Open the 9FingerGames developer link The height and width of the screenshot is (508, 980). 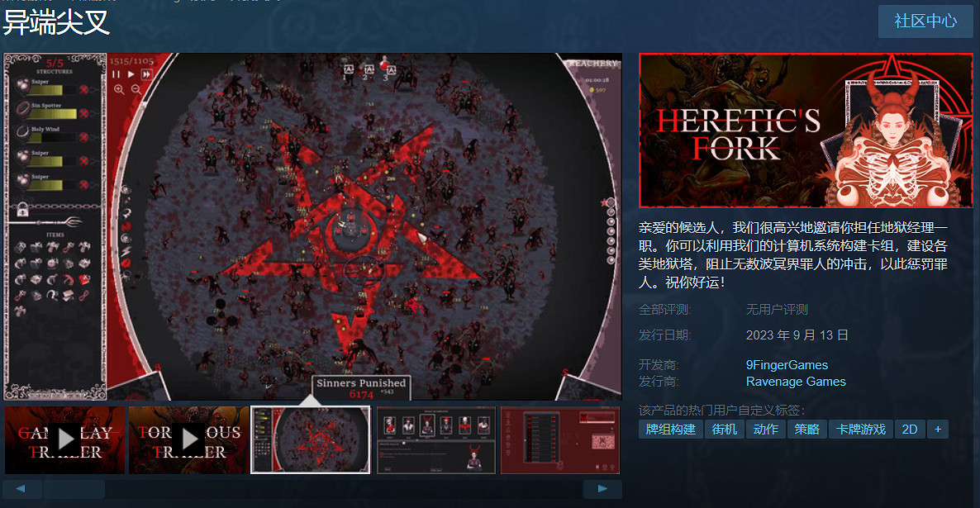point(787,365)
